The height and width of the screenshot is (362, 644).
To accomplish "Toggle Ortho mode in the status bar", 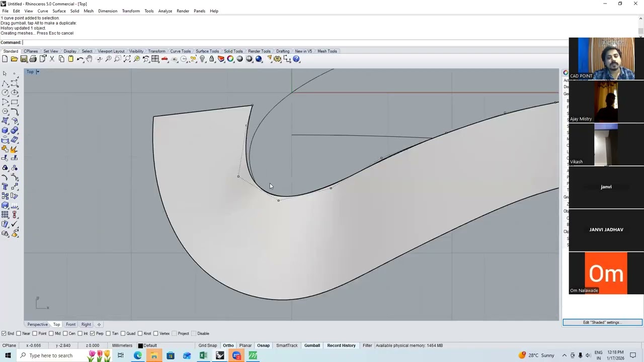I will (x=228, y=345).
